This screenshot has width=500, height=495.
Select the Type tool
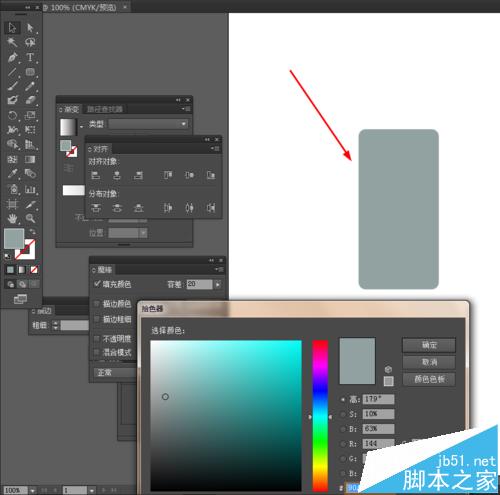click(x=30, y=57)
